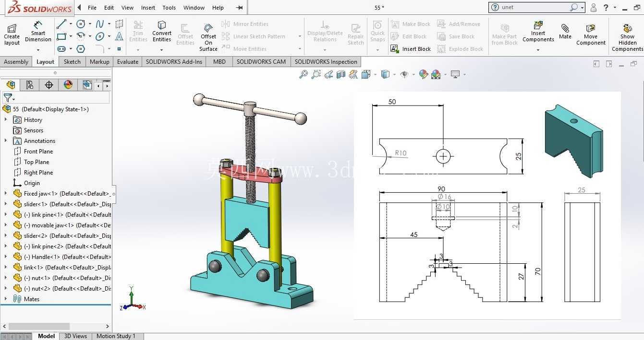Open the Mate tool
Screen dimensions: 644x340
pos(565,31)
